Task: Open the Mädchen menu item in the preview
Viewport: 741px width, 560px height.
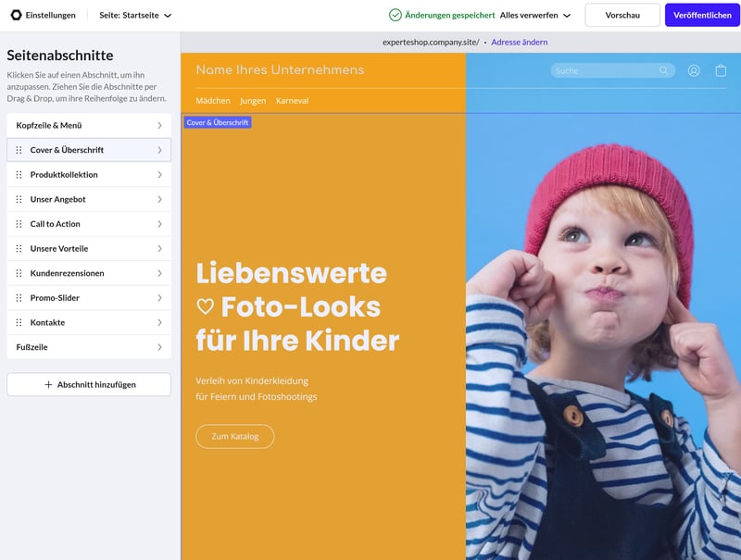Action: click(x=213, y=101)
